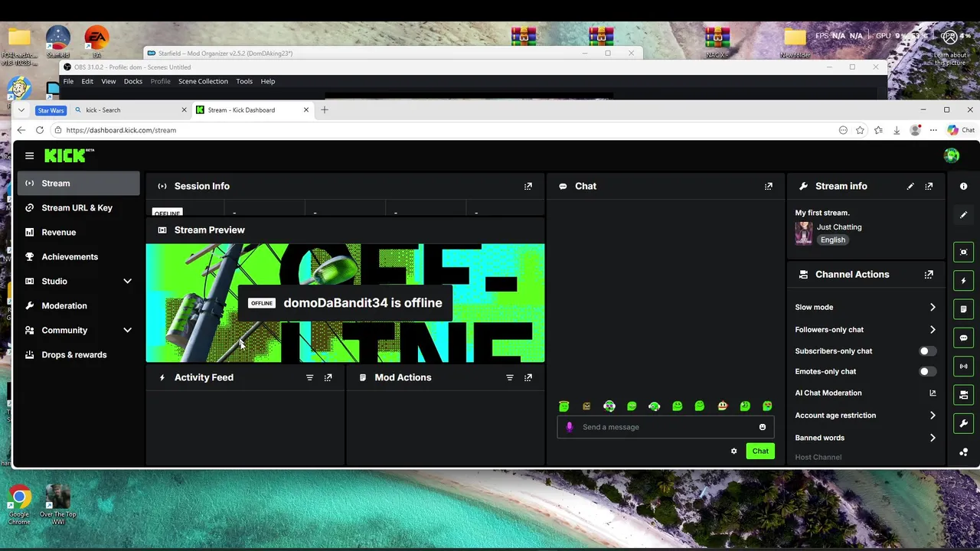This screenshot has height=551, width=980.
Task: Pop out the Channel Actions panel
Action: (929, 274)
